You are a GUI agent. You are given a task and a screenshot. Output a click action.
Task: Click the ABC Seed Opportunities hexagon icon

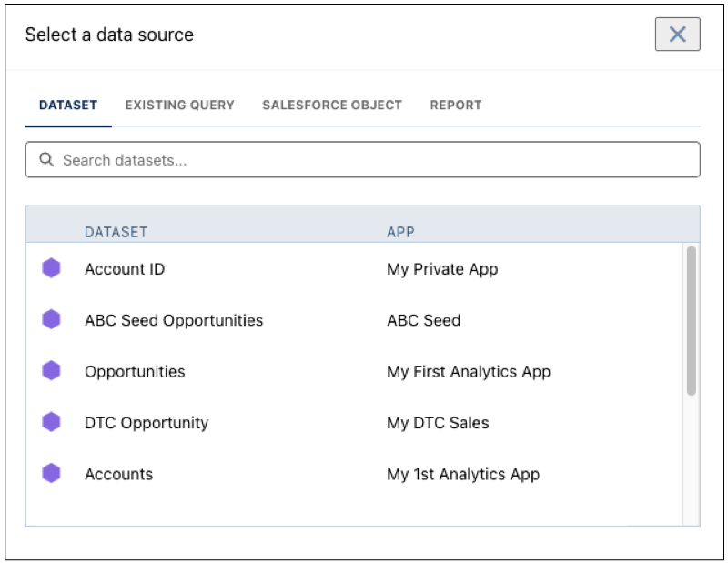click(51, 319)
